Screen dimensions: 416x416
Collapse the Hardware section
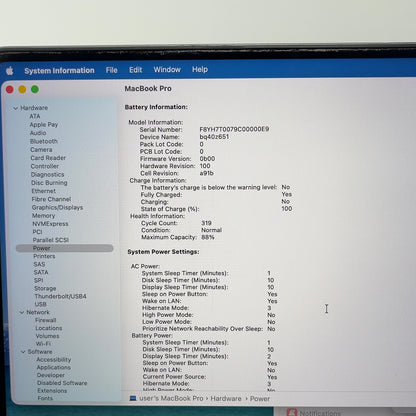click(x=15, y=108)
